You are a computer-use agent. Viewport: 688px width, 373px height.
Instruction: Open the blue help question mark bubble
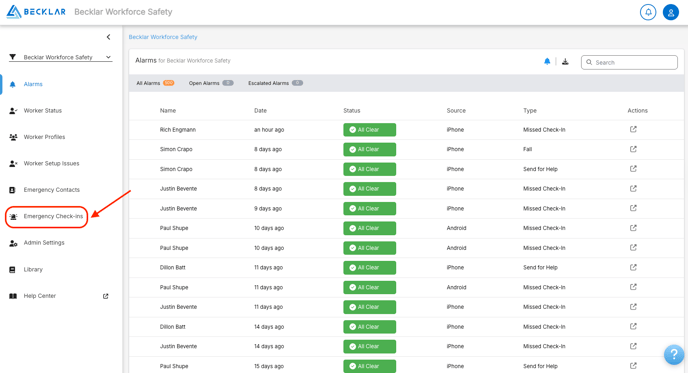(674, 354)
